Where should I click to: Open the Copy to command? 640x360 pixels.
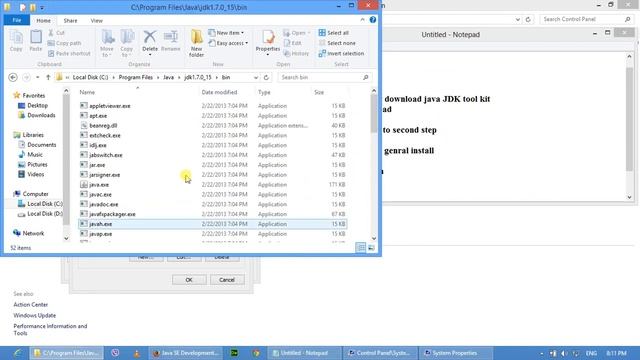(x=127, y=43)
